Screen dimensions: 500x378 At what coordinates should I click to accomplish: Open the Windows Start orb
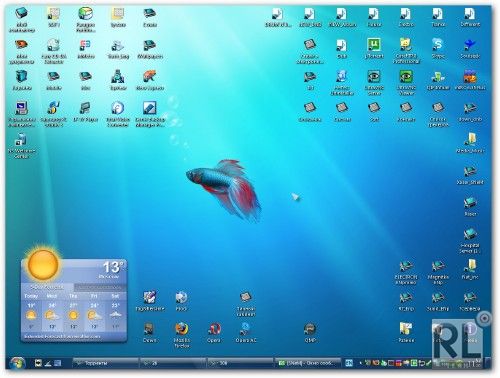pyautogui.click(x=17, y=363)
